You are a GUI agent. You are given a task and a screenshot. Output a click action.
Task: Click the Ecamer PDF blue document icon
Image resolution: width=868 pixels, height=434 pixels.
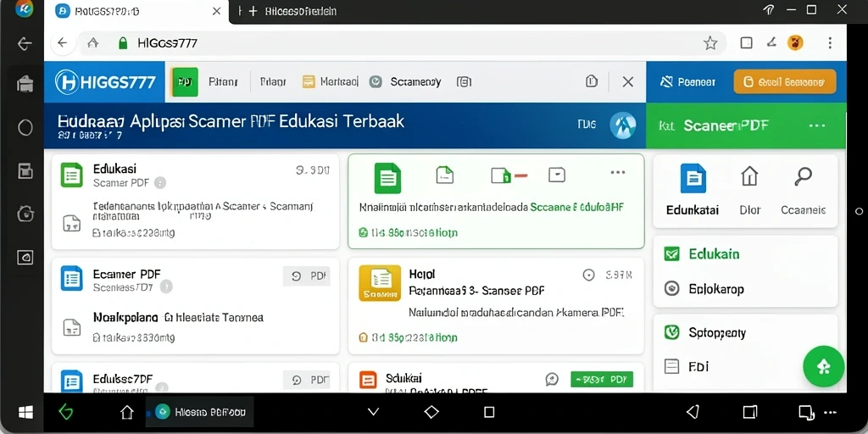71,278
